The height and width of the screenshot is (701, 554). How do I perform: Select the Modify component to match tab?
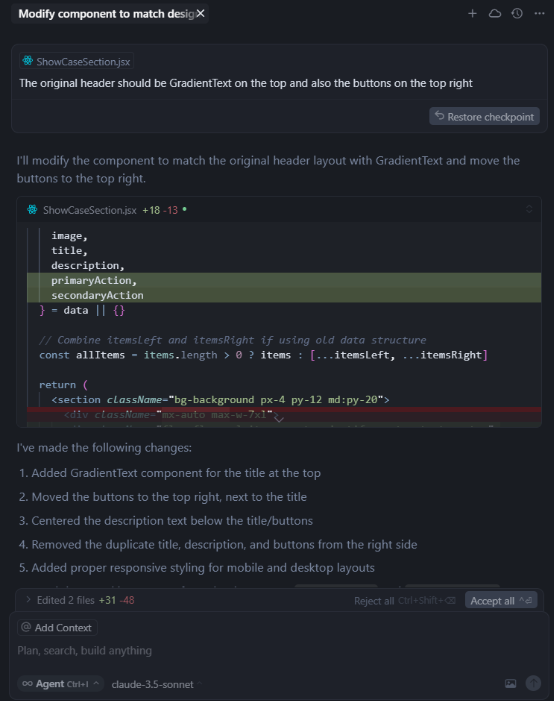(106, 14)
